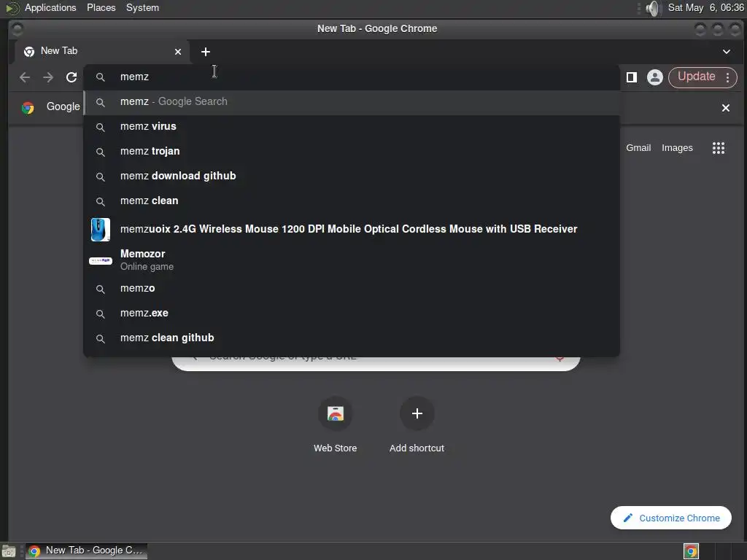
Task: Click the browser forward arrow
Action: (x=48, y=77)
